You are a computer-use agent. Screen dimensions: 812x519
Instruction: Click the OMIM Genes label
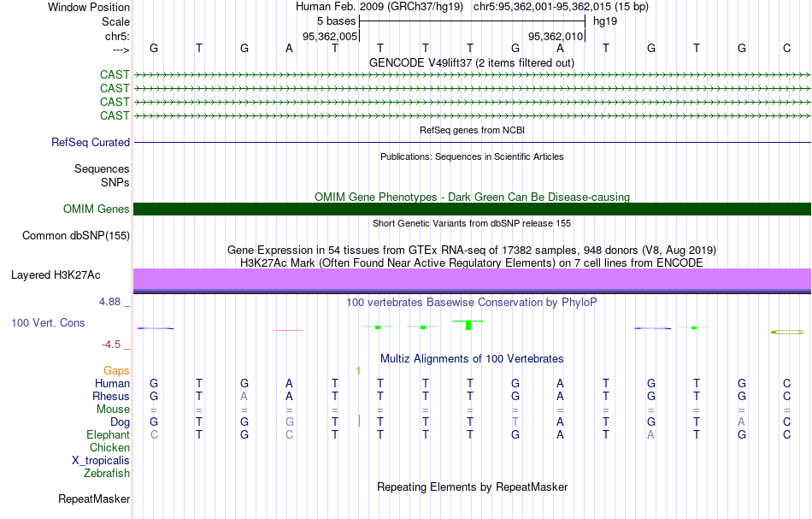(96, 209)
